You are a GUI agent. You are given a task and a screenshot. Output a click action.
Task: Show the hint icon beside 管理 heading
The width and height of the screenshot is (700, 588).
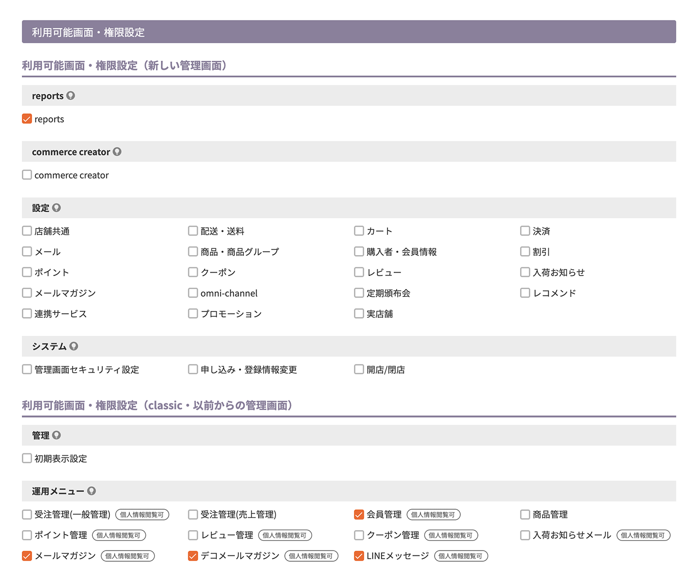tap(56, 435)
